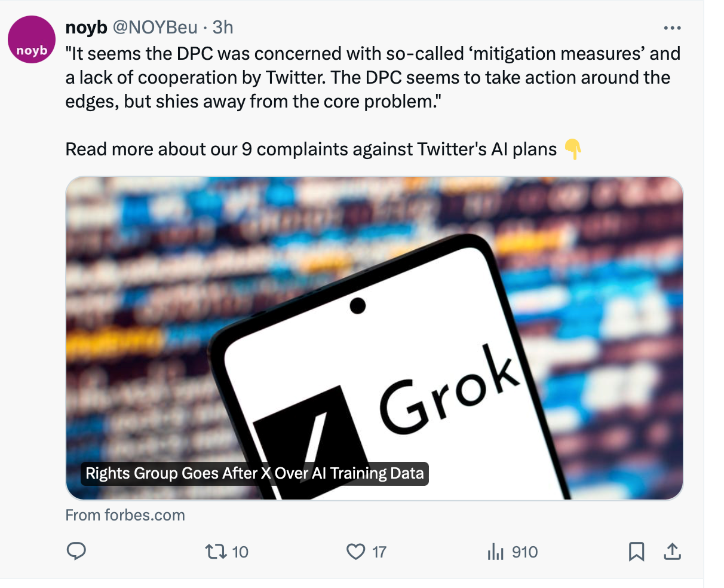Follow the 'From forbes.com' source link
Image resolution: width=724 pixels, height=588 pixels.
click(x=125, y=515)
